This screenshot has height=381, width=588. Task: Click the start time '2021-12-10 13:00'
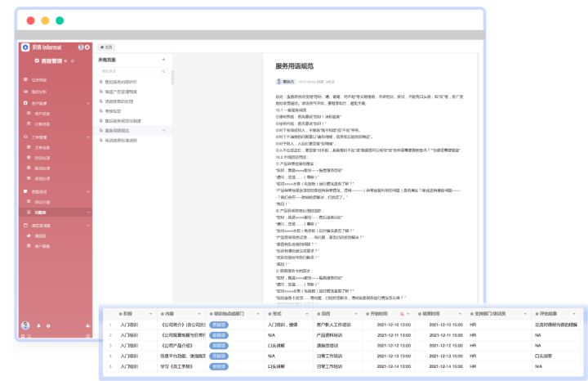click(394, 325)
